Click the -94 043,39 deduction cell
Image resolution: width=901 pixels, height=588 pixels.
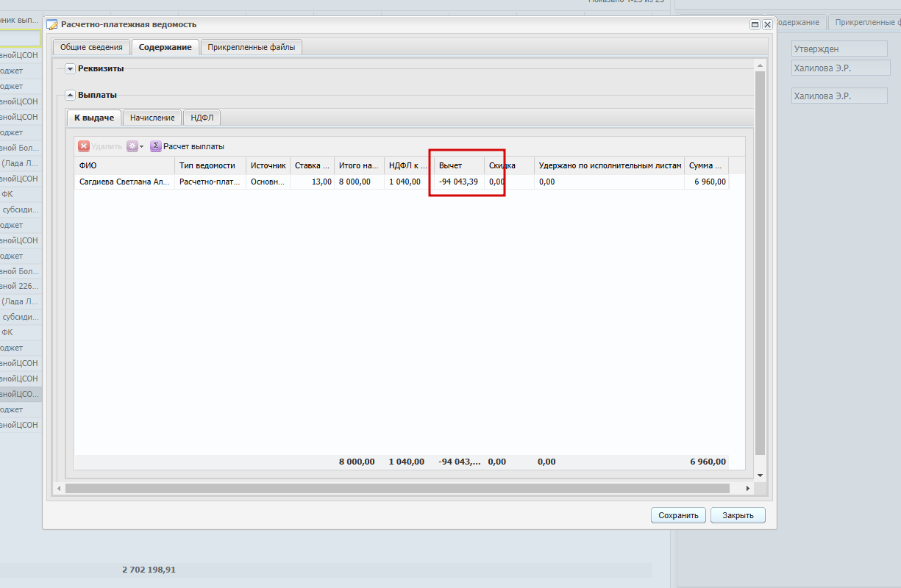pyautogui.click(x=459, y=182)
